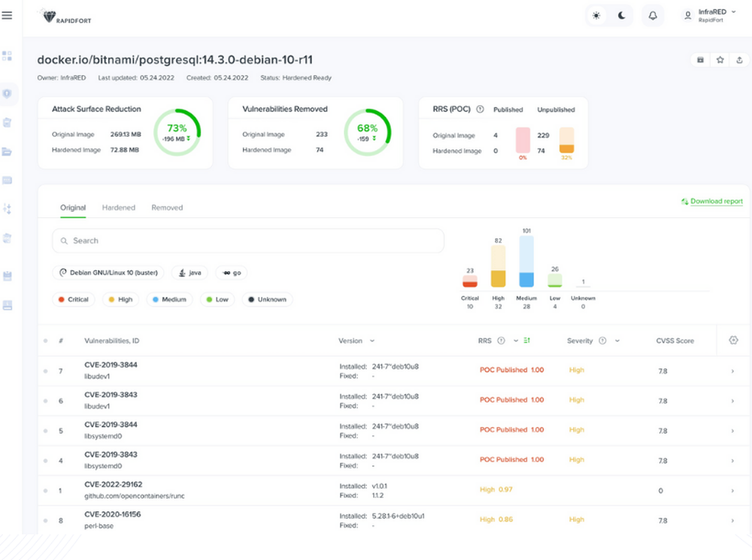Expand CVE-2022-29162 row chevron
The width and height of the screenshot is (752, 560).
(x=732, y=491)
